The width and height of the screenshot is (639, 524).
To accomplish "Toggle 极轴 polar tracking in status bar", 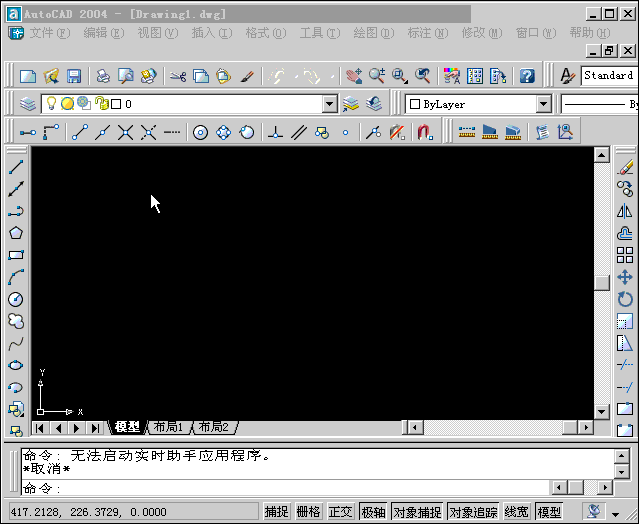I will (373, 511).
